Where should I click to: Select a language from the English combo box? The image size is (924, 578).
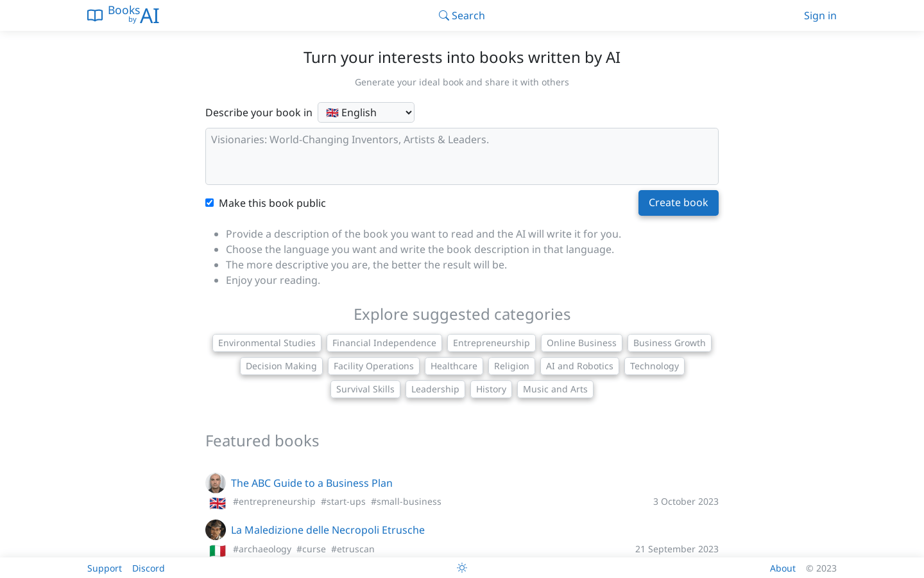tap(366, 112)
